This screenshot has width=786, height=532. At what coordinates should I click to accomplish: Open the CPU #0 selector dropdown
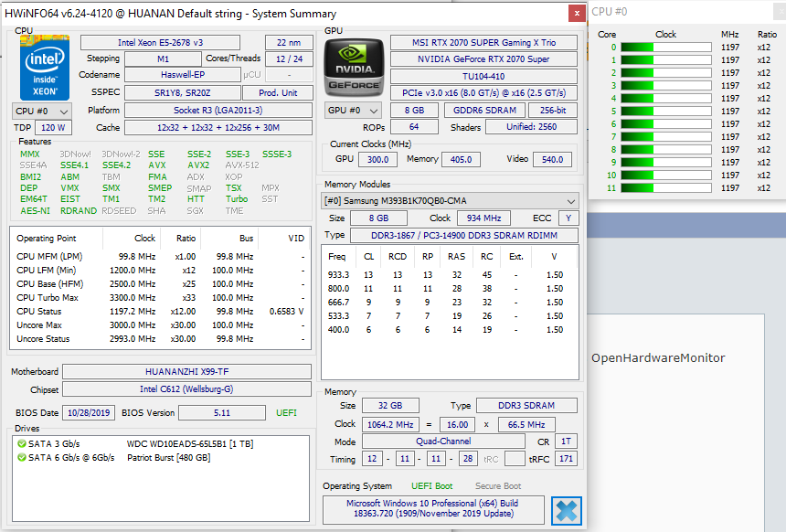click(x=42, y=112)
